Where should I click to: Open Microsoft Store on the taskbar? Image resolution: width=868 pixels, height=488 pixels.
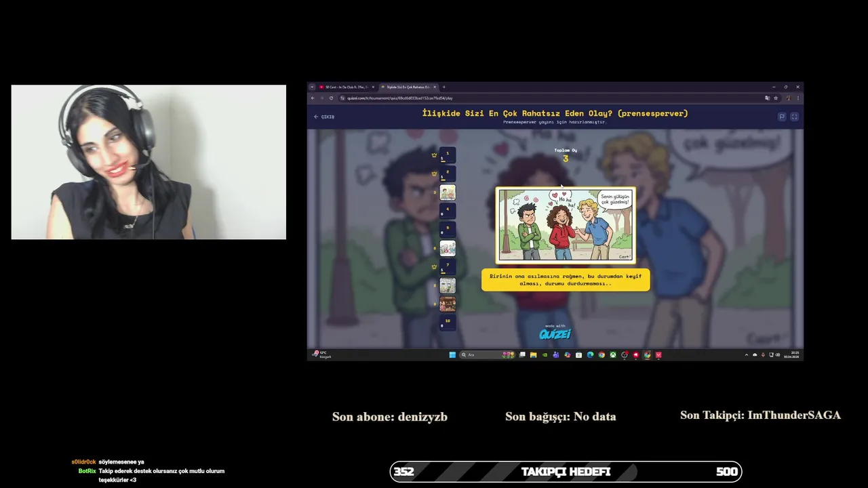tap(579, 354)
